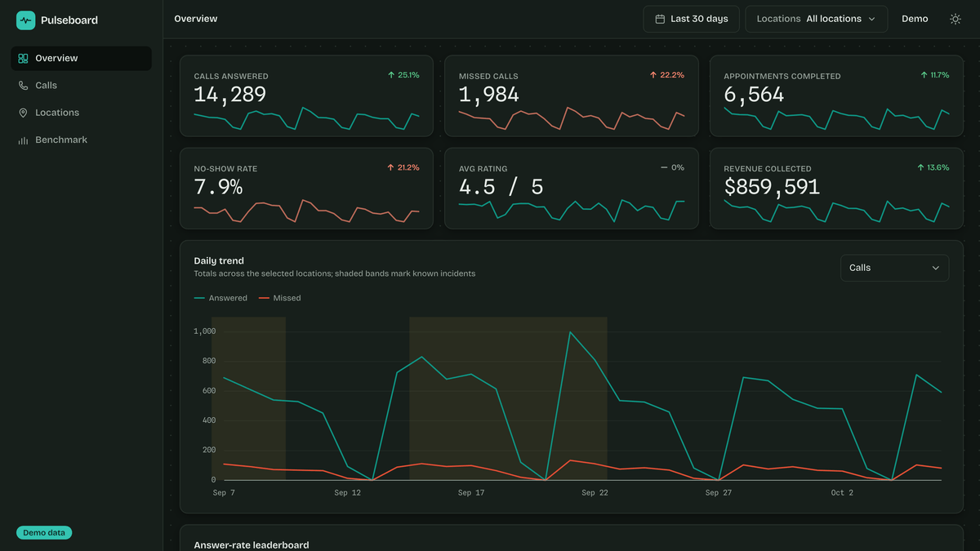Click the Daily trend heading
The image size is (980, 551).
[219, 261]
